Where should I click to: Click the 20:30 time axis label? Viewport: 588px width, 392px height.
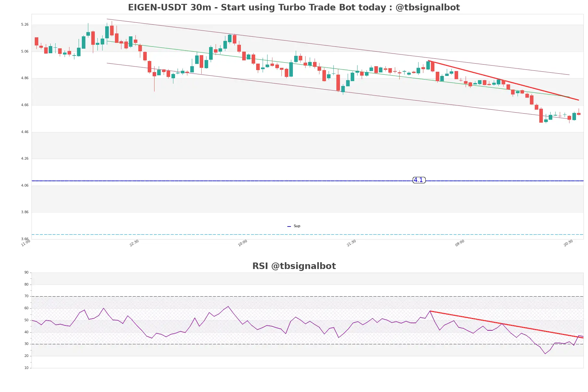[568, 243]
